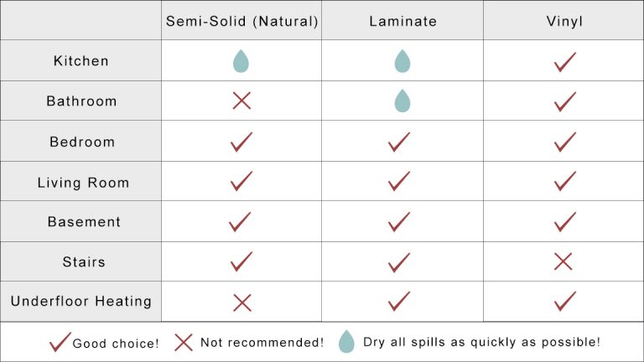Select the Vinyl column header
Image resolution: width=644 pixels, height=362 pixels.
564,21
